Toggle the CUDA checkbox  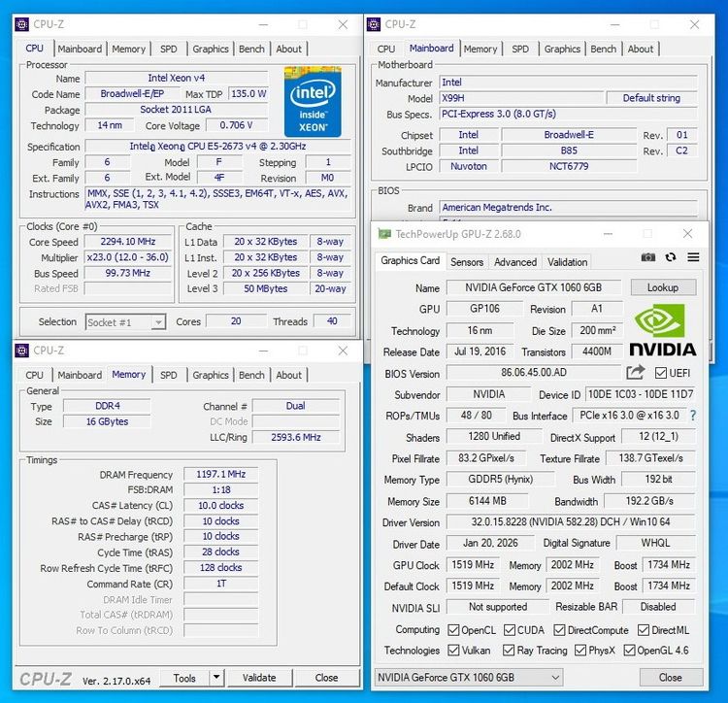tap(510, 630)
